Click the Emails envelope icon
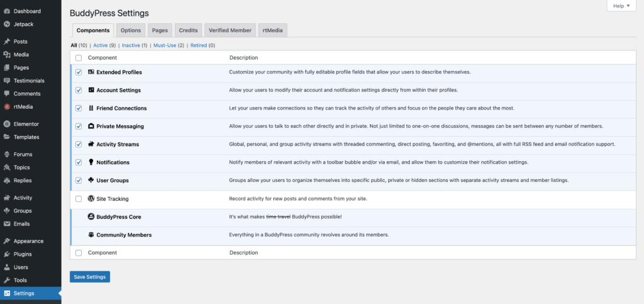Screen dimensions: 644x304 pyautogui.click(x=6, y=224)
